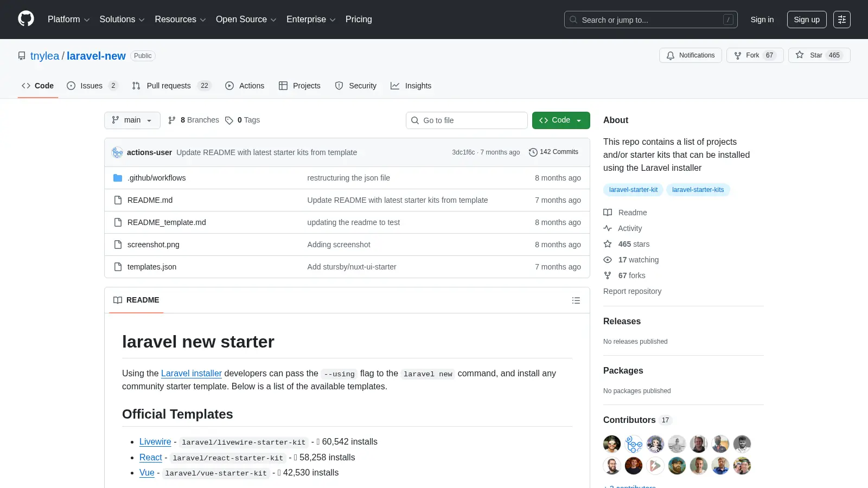868x488 pixels.
Task: Open 'Adding screenshot' commit message
Action: (339, 245)
